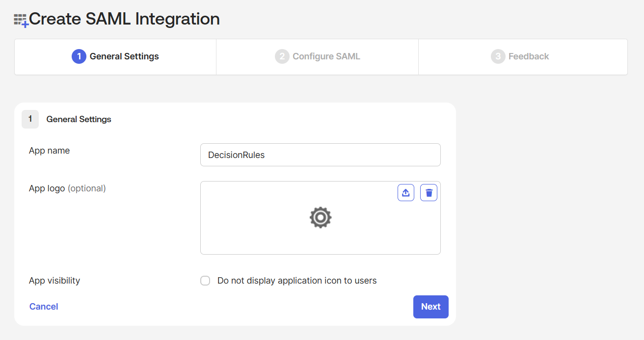Go to the Feedback step tab

click(528, 56)
